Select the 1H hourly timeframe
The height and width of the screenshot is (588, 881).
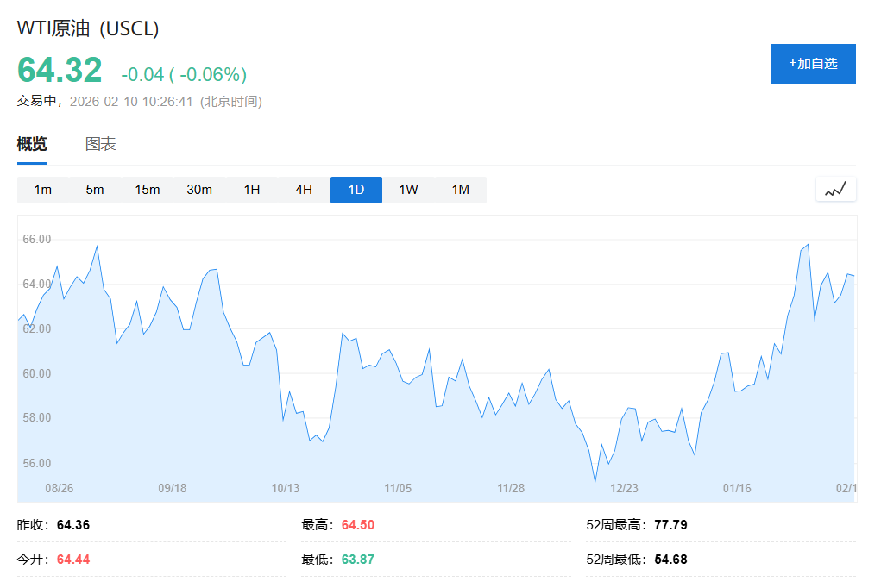[251, 190]
